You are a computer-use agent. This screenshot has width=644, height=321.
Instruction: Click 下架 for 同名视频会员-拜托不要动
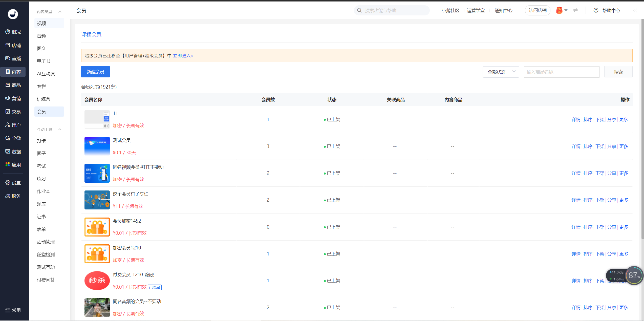click(600, 173)
